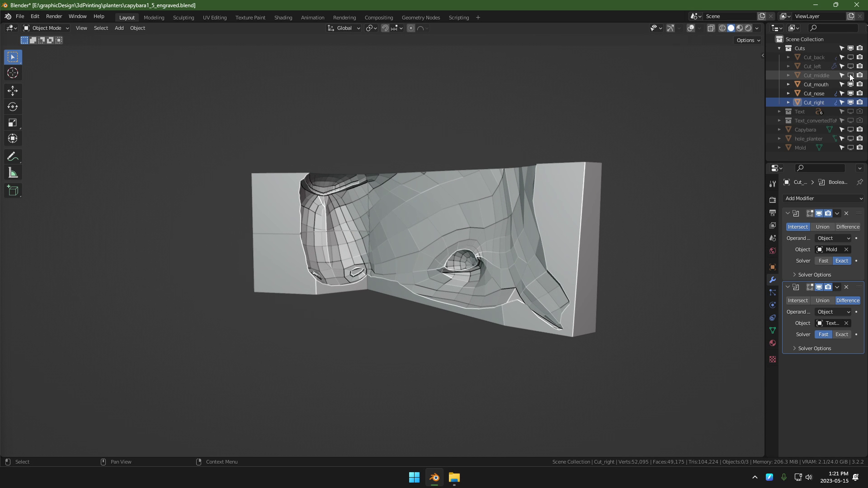Toggle first Boolean modifier viewport display

click(819, 213)
